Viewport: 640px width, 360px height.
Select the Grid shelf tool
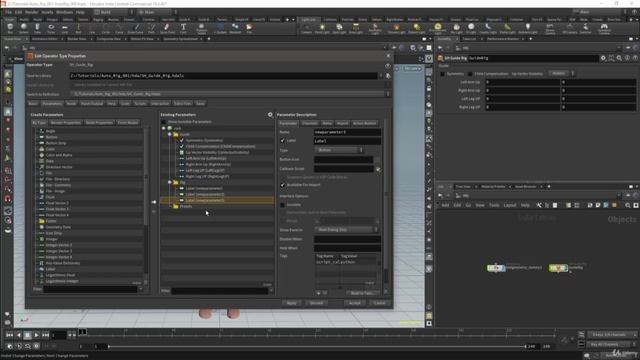[64, 29]
